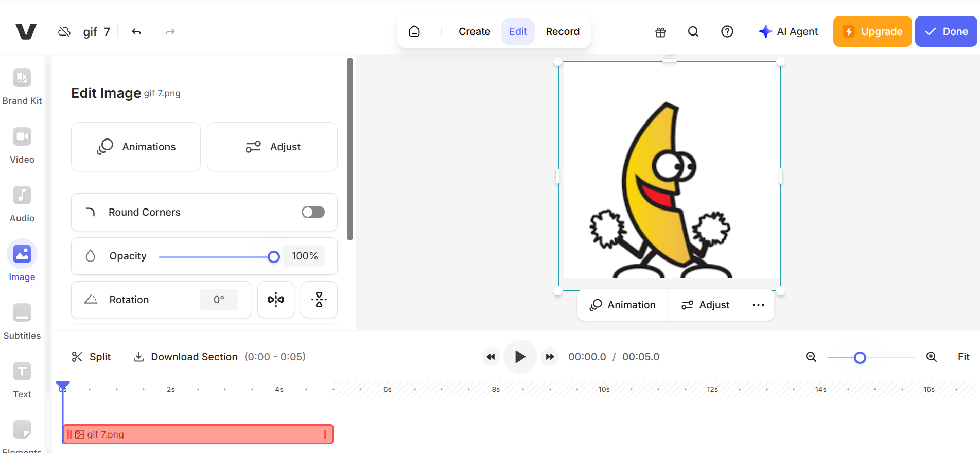
Task: Click the banana image on canvas
Action: pyautogui.click(x=669, y=175)
